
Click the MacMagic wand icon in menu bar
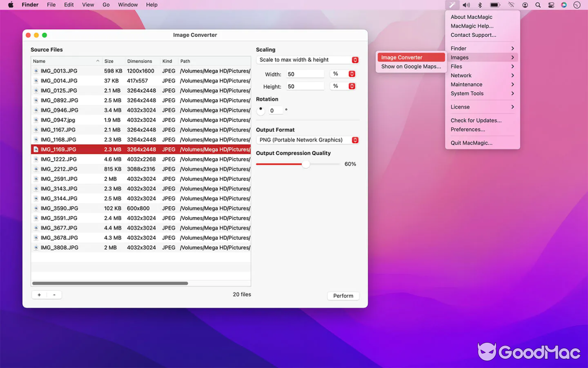(453, 5)
